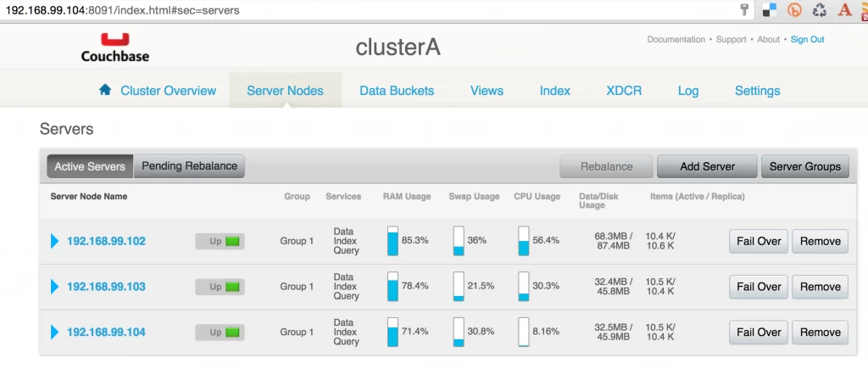Screen dimensions: 868x369
Task: Fail over node 192.168.99.102
Action: (x=759, y=241)
